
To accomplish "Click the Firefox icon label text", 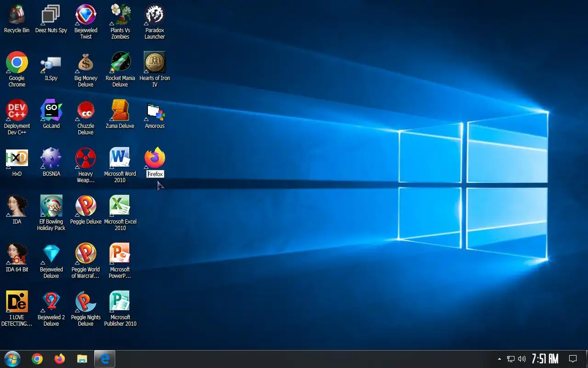I will [155, 174].
